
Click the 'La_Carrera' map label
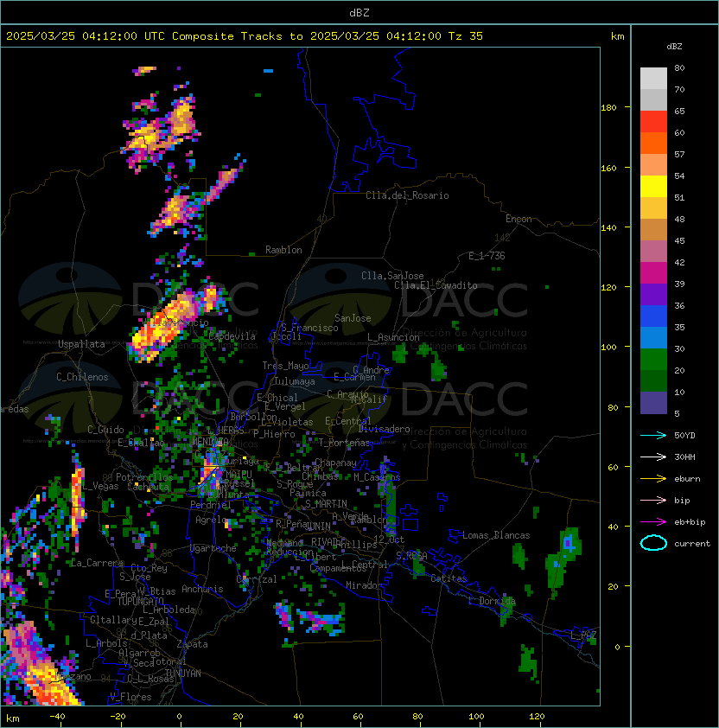[x=97, y=563]
